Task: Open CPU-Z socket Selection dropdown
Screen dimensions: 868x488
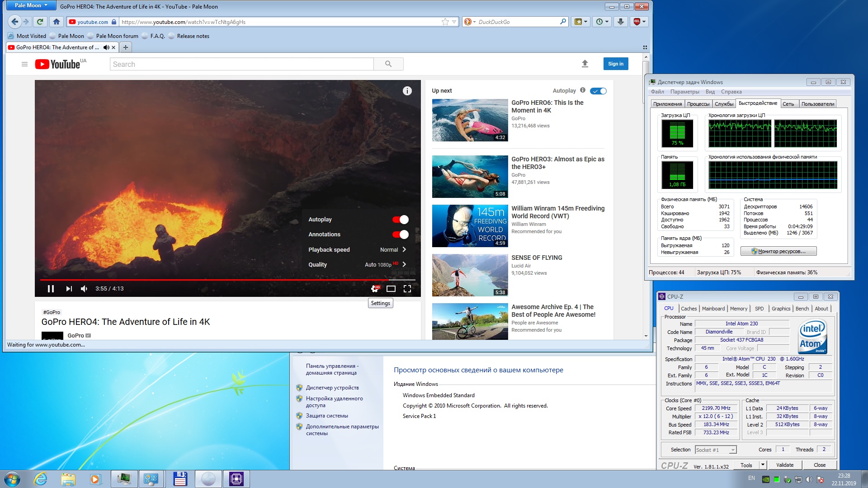Action: coord(732,450)
